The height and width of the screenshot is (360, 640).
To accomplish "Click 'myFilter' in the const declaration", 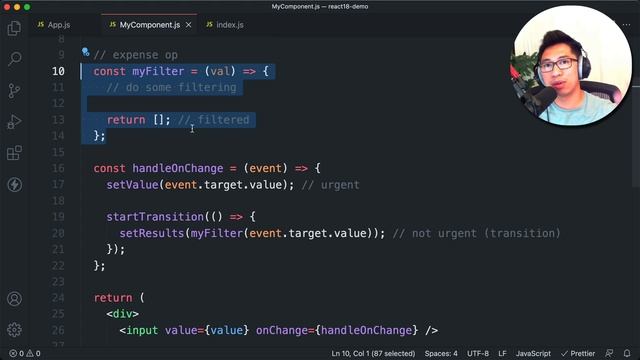I will [158, 71].
